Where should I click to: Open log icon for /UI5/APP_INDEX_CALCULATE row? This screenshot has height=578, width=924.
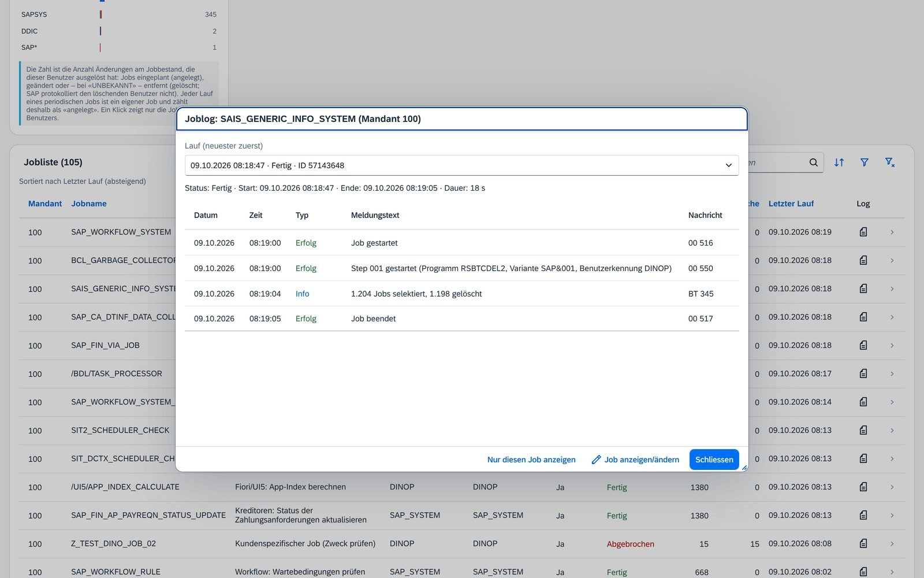pyautogui.click(x=863, y=487)
